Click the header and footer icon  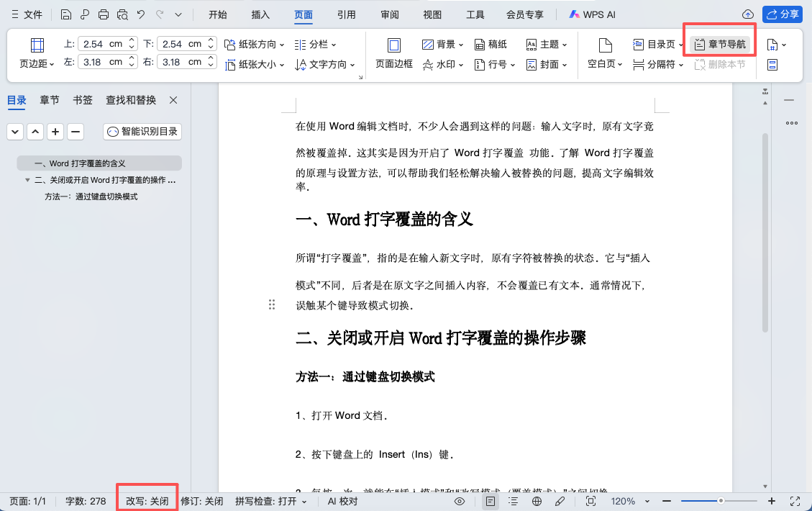(772, 65)
